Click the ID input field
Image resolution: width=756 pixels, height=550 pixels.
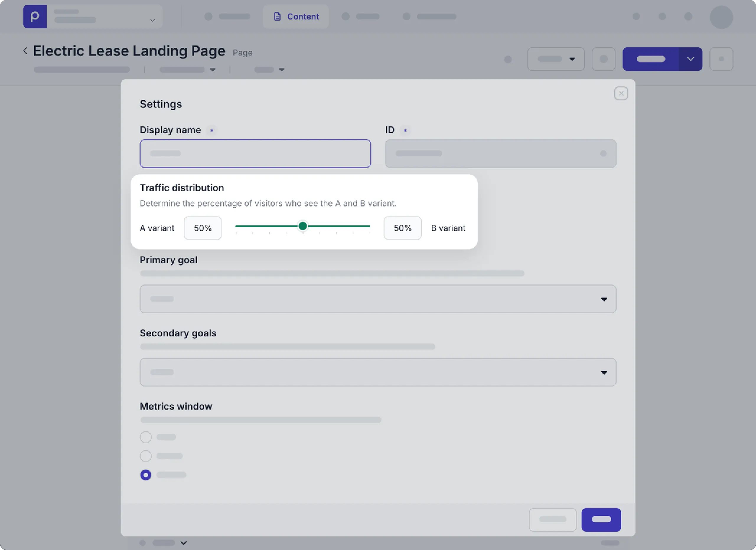click(501, 153)
